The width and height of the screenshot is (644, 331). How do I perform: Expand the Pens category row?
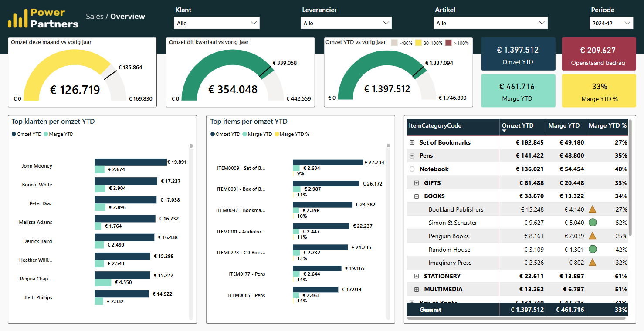412,155
